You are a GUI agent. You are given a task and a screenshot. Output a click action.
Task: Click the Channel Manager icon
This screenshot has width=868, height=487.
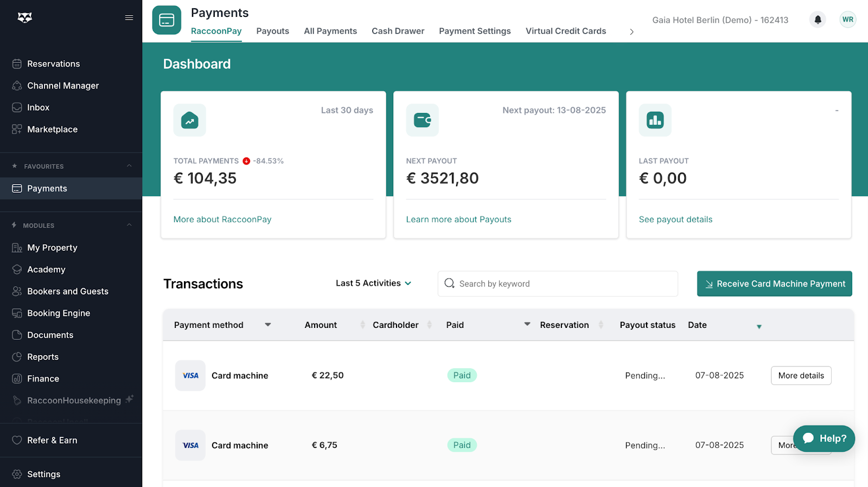17,85
